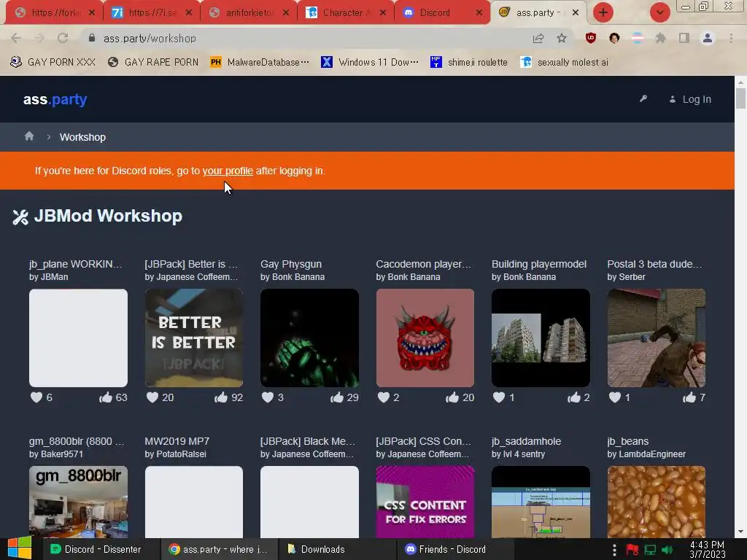Favorite the Better is Better item heart
This screenshot has height=560, width=747.
[152, 397]
